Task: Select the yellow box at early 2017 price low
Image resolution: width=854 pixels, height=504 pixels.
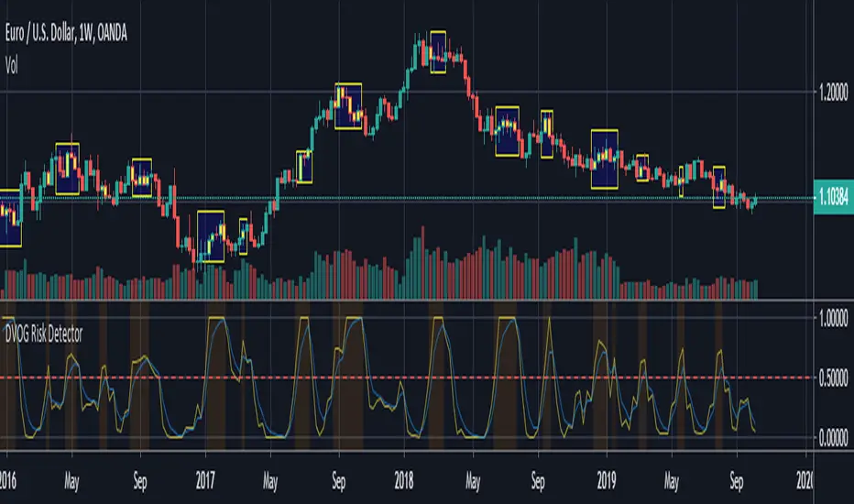Action: pyautogui.click(x=211, y=236)
